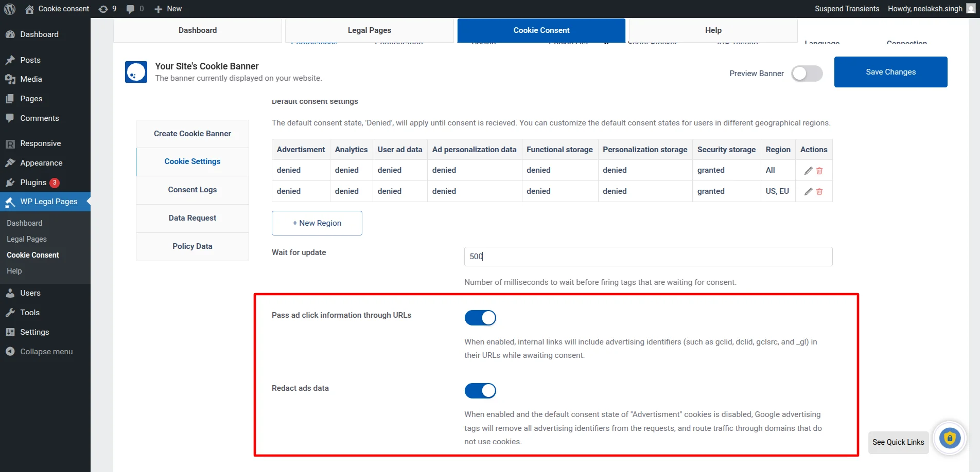Open the Consent Logs section
Screen dimensions: 980x472
pyautogui.click(x=192, y=190)
